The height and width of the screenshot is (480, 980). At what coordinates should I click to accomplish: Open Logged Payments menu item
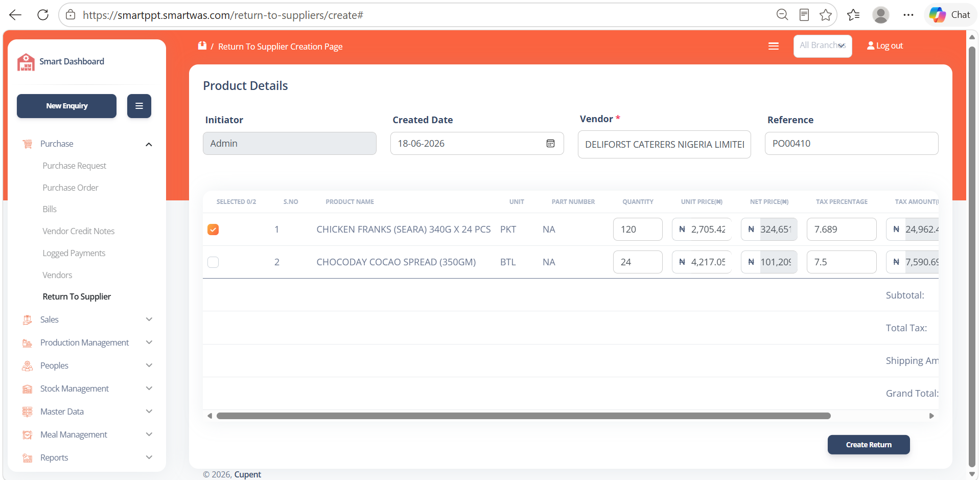click(x=74, y=253)
